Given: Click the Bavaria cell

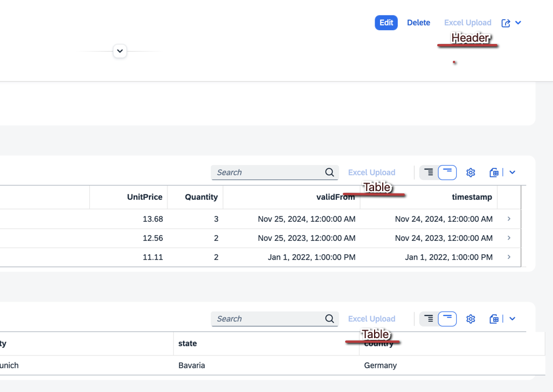Looking at the screenshot, I should click(192, 365).
